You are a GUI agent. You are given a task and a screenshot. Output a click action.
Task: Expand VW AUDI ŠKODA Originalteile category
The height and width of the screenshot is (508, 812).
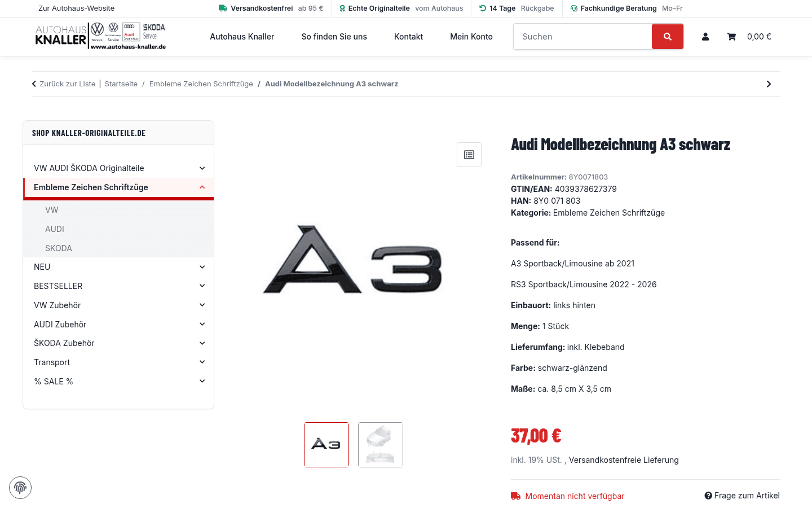pyautogui.click(x=202, y=168)
